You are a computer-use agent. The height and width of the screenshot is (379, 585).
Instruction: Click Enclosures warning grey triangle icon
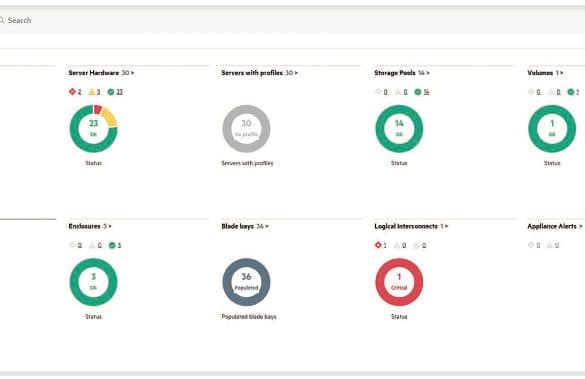pyautogui.click(x=92, y=245)
